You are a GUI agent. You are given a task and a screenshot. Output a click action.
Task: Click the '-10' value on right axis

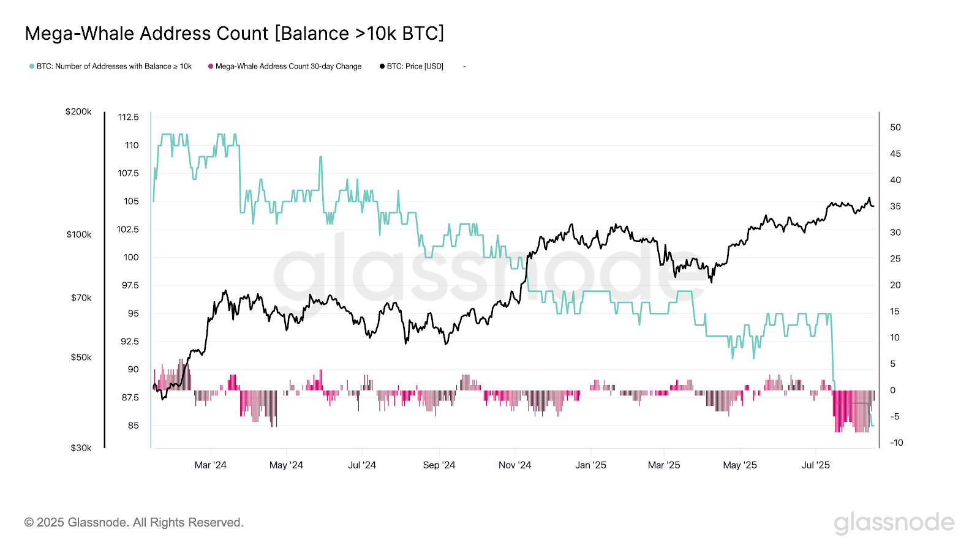coord(896,443)
